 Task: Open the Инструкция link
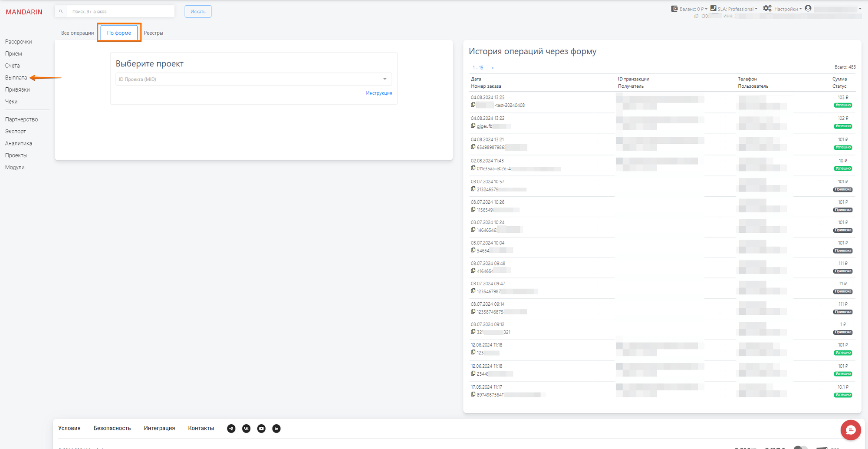coord(378,93)
